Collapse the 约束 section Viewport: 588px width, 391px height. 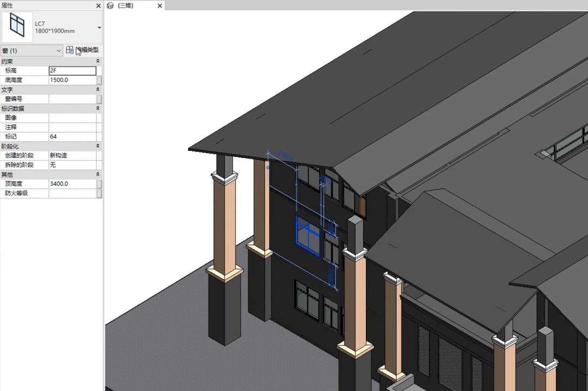[x=98, y=61]
